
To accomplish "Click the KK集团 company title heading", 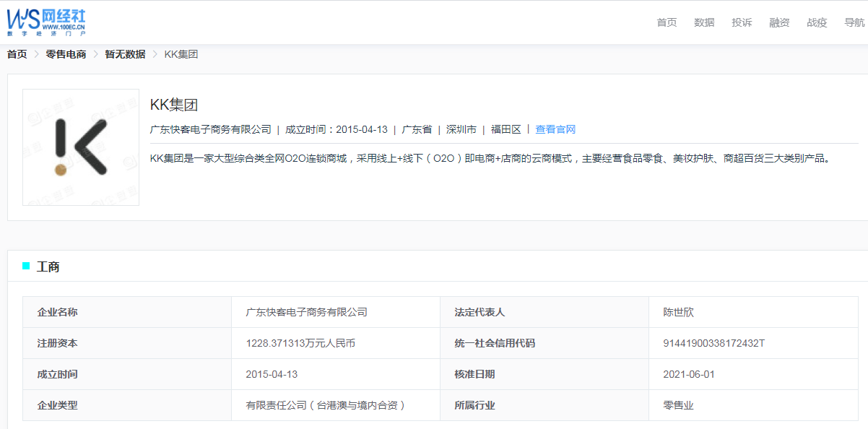I will pos(174,105).
